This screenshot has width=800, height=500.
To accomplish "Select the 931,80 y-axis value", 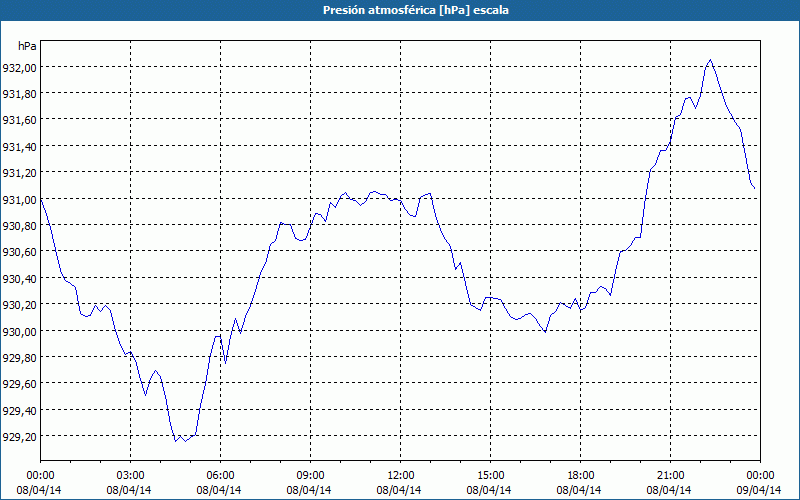I will point(19,94).
